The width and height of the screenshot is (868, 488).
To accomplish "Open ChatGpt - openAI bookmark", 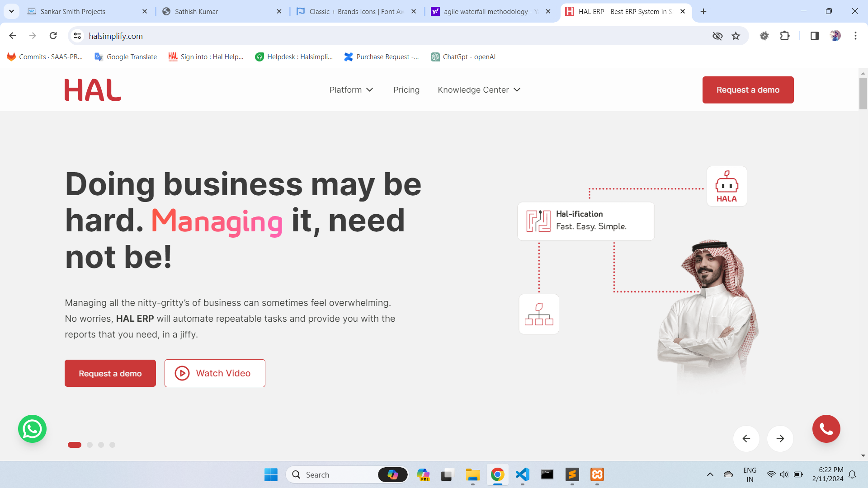I will pyautogui.click(x=463, y=57).
